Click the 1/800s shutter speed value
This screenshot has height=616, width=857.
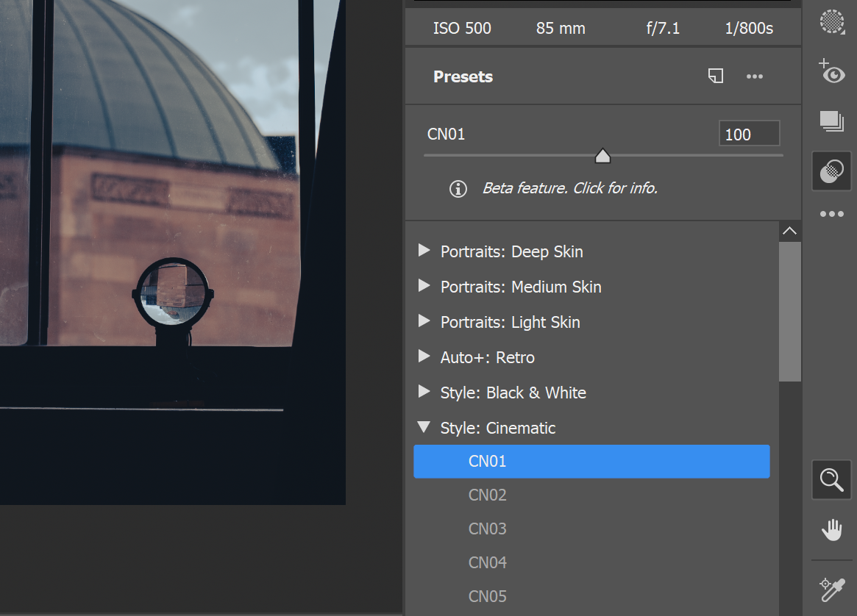point(749,29)
